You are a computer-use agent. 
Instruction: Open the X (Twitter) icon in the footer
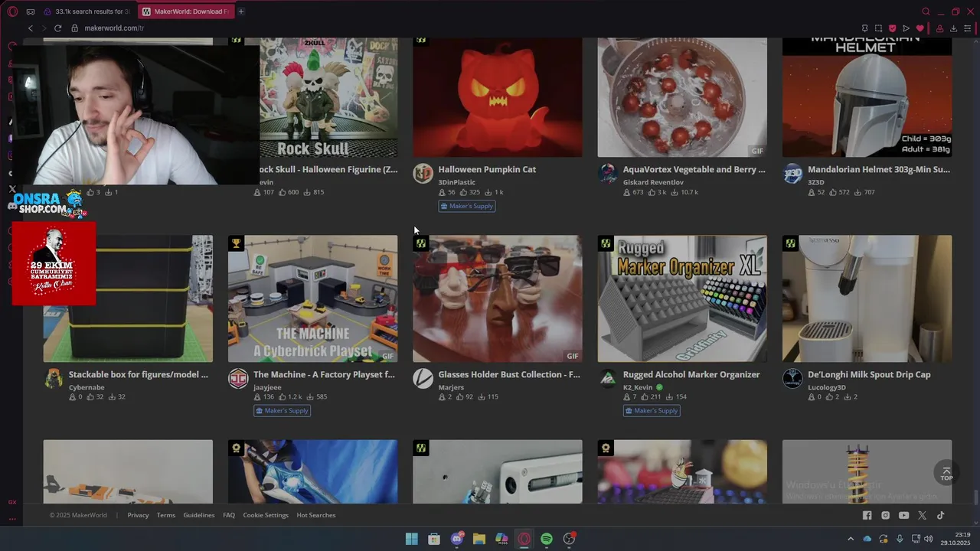coord(922,516)
